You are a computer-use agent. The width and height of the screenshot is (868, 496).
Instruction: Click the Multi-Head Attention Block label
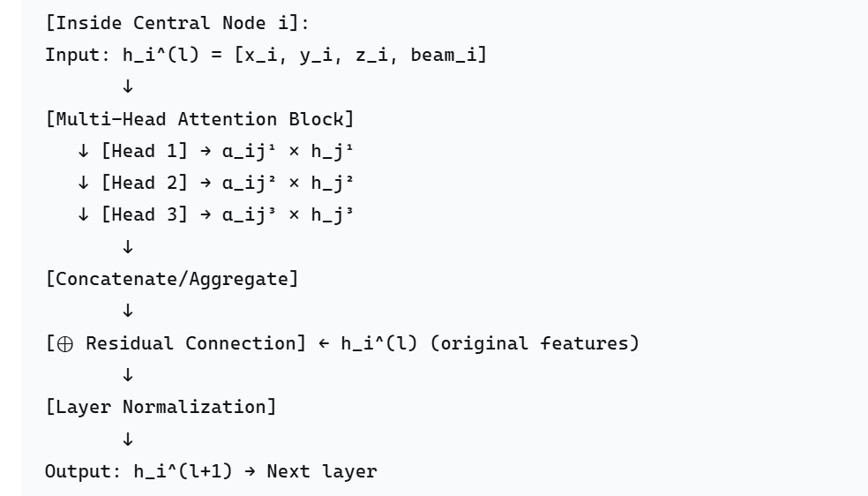pyautogui.click(x=199, y=118)
